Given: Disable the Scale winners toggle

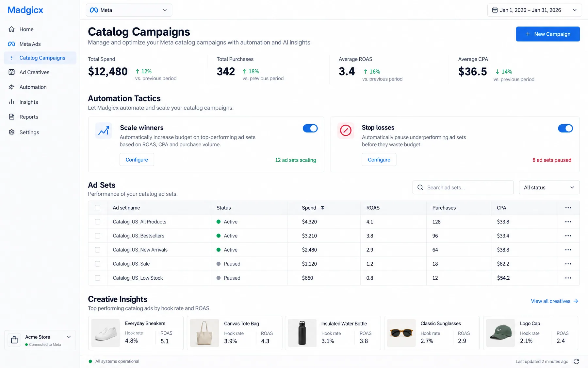Looking at the screenshot, I should (x=310, y=128).
